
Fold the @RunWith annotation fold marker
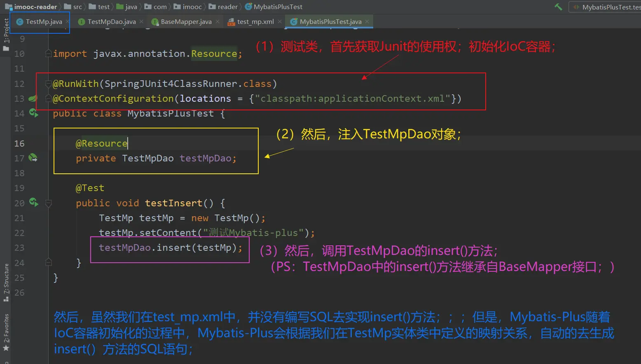(49, 84)
